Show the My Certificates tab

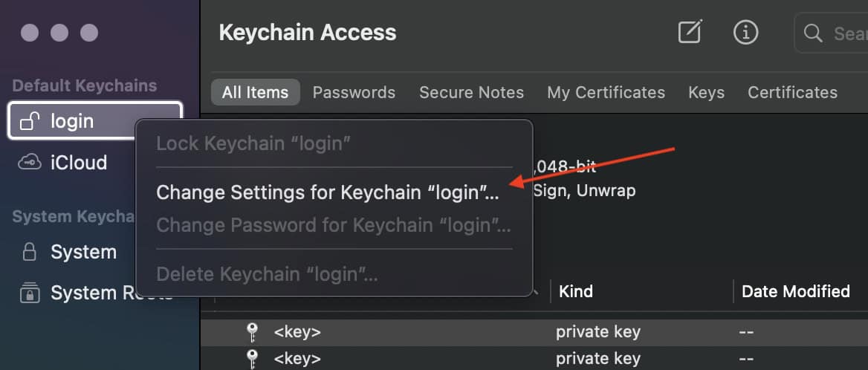(x=606, y=93)
